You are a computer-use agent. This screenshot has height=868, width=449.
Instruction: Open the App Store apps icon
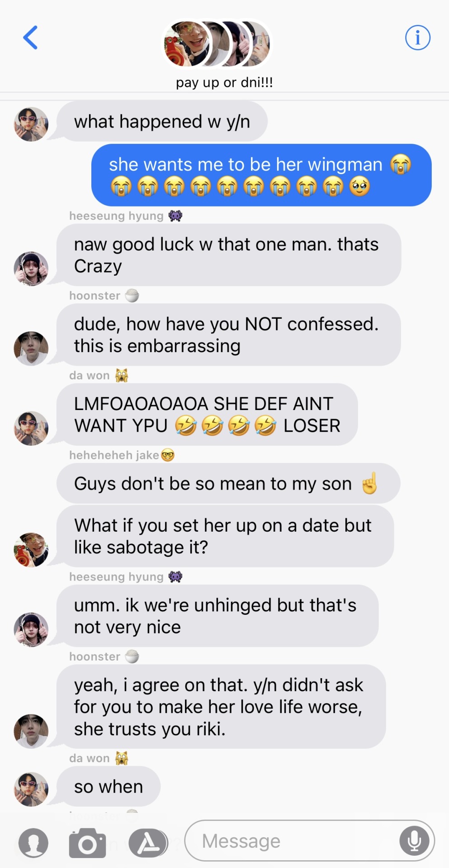click(148, 843)
